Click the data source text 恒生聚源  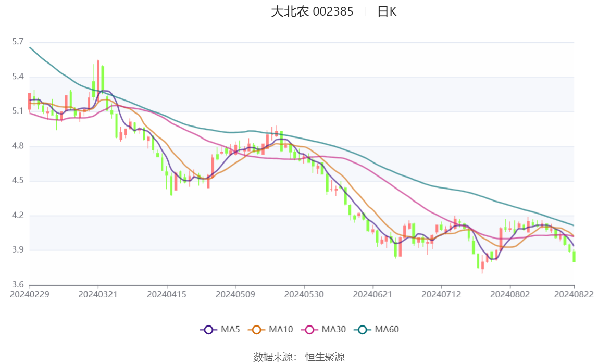[x=325, y=357]
